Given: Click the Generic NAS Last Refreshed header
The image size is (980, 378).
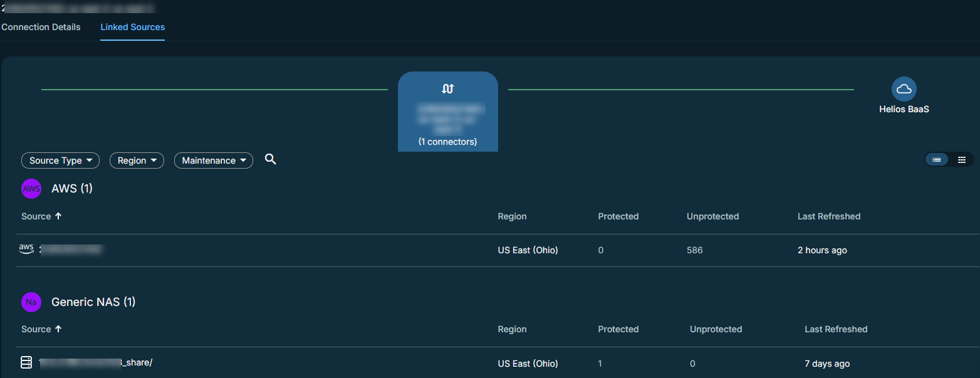Looking at the screenshot, I should point(836,329).
